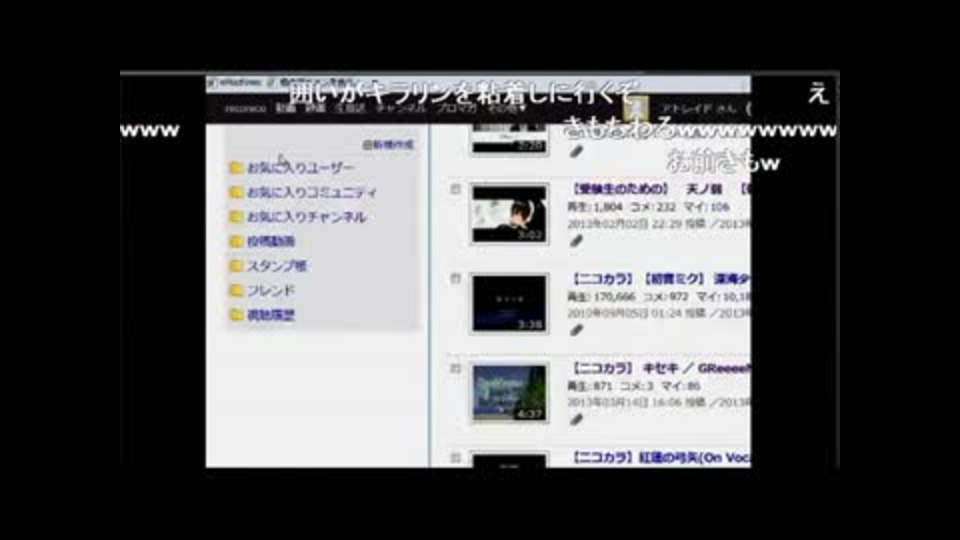Click the 再生: 871 play count text
960x540 pixels.
coord(590,386)
